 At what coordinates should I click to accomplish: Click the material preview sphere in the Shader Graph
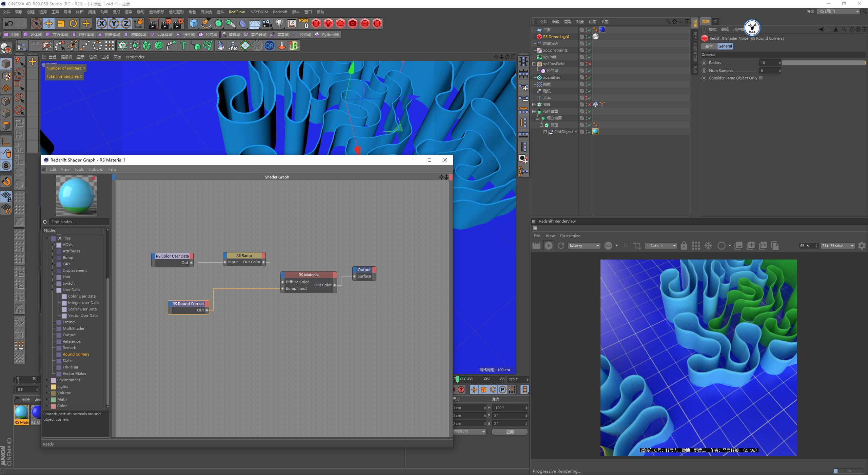[x=76, y=196]
